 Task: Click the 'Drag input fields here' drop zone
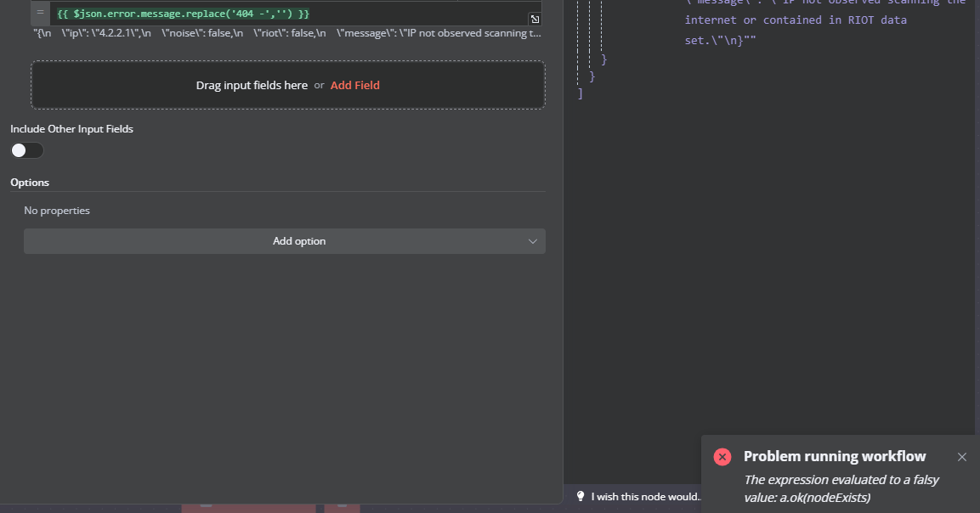pos(288,85)
